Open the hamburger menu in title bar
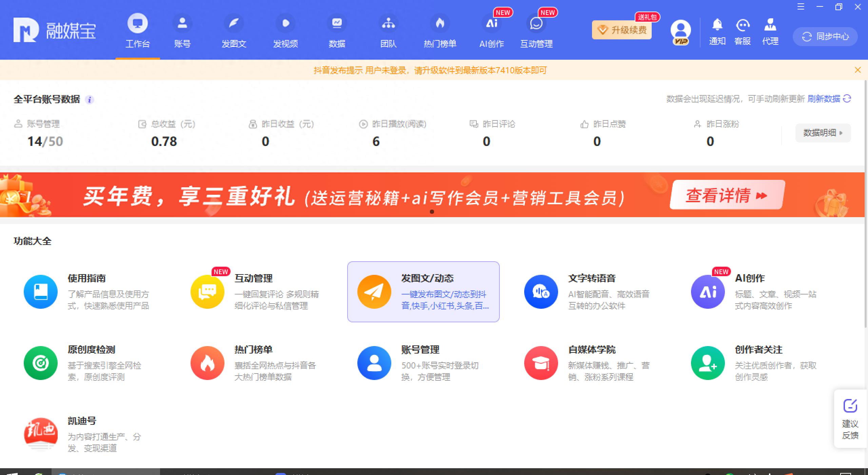 coord(801,7)
